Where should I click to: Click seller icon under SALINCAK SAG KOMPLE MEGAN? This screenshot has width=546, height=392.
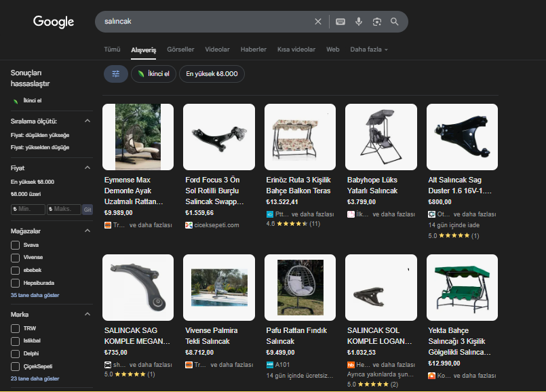pos(108,365)
